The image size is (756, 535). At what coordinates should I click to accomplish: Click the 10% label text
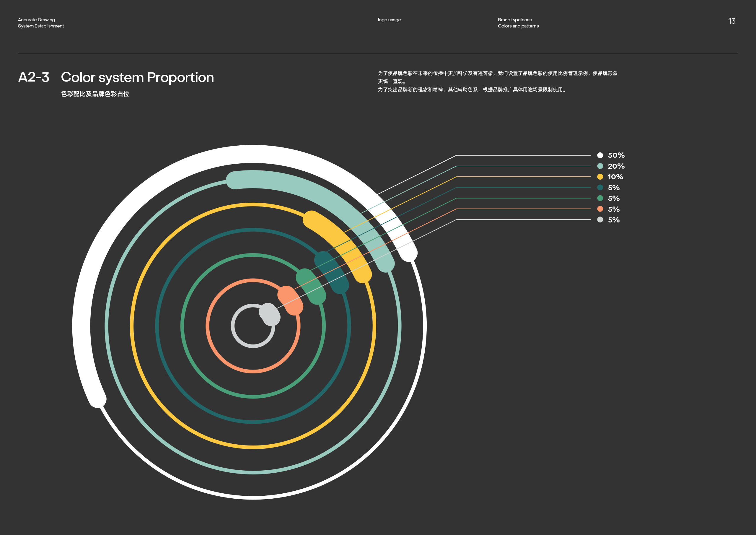(x=615, y=177)
